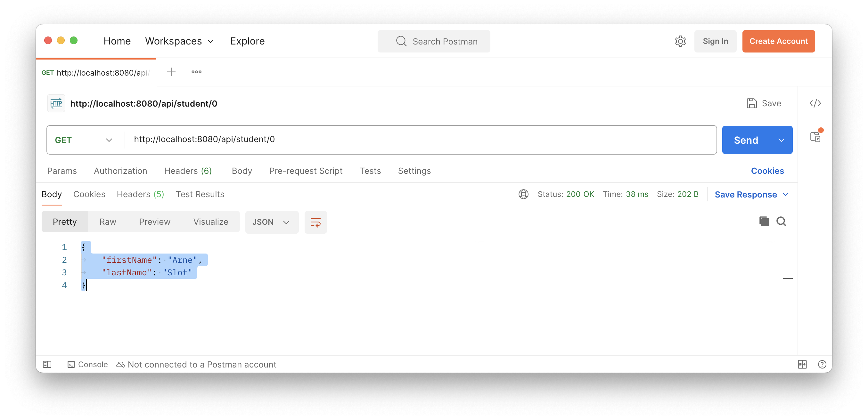Switch to the Test Results tab
Image resolution: width=868 pixels, height=420 pixels.
(200, 194)
